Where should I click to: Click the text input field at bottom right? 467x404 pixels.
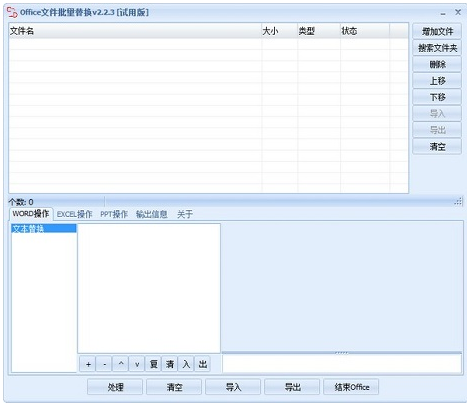coord(342,363)
